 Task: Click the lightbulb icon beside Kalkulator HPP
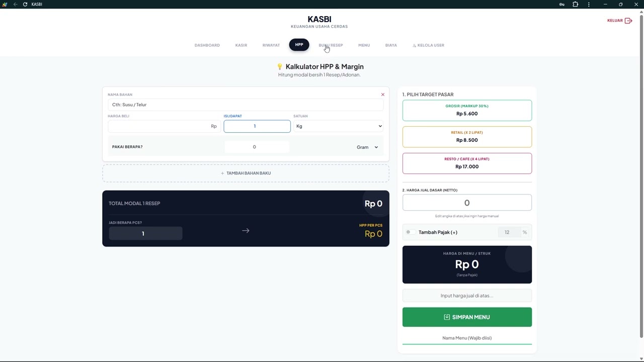280,66
